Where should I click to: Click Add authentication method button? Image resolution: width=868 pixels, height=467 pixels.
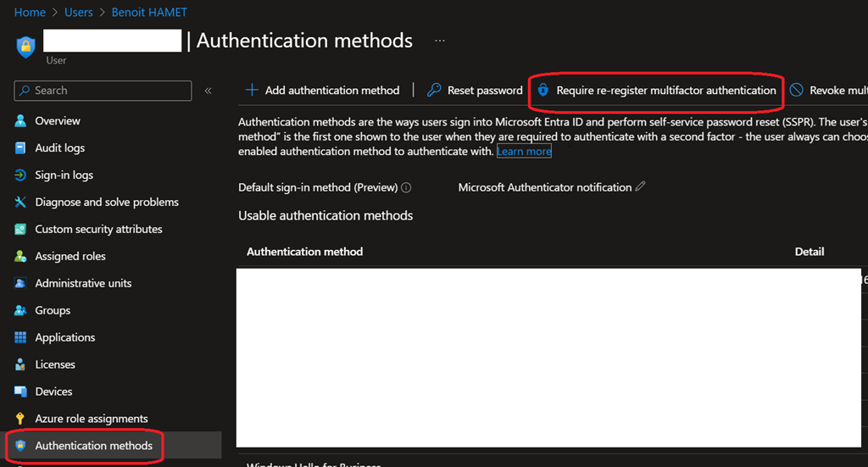(322, 91)
